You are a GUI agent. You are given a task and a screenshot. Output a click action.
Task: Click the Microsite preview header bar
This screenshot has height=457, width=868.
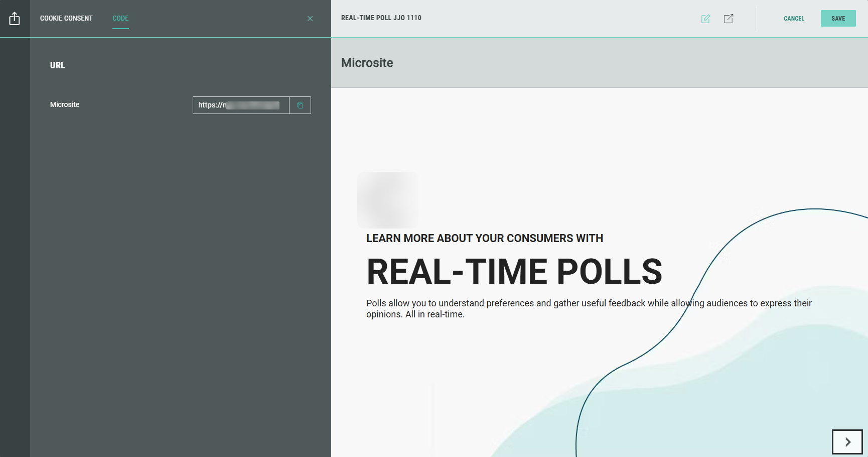(x=599, y=63)
